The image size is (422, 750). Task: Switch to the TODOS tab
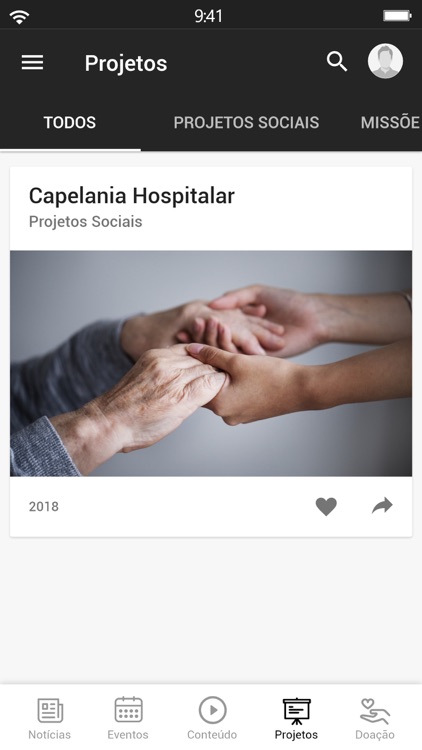pyautogui.click(x=70, y=122)
